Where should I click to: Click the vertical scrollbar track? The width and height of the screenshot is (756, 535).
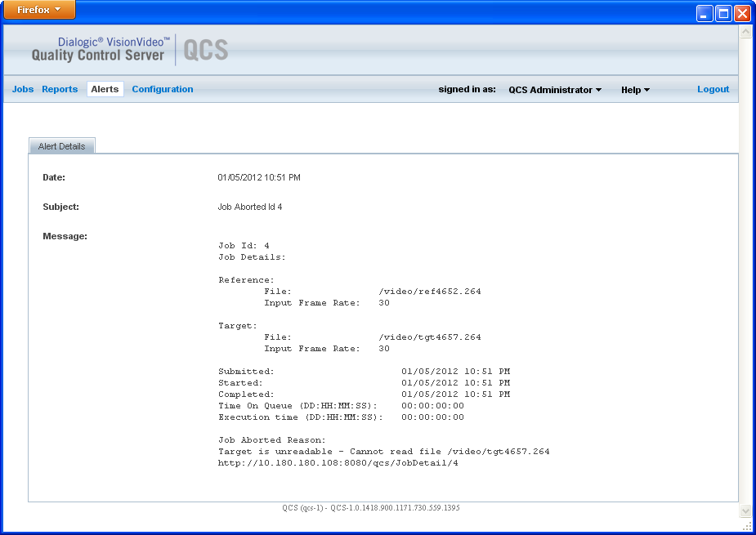745,270
